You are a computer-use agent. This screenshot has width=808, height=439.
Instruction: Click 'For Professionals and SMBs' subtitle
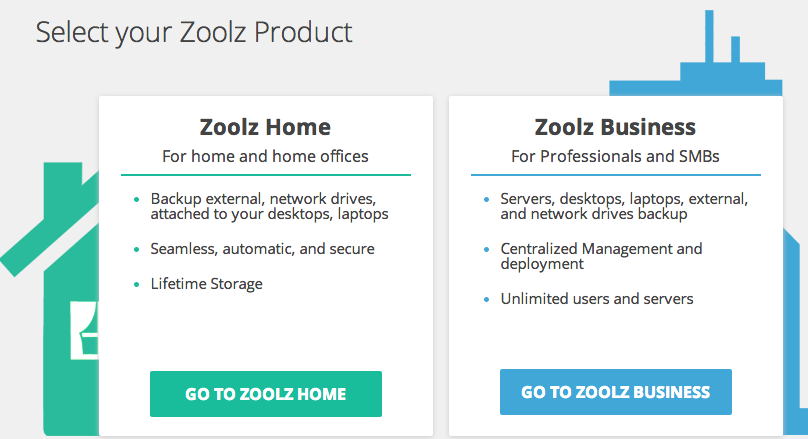tap(615, 156)
